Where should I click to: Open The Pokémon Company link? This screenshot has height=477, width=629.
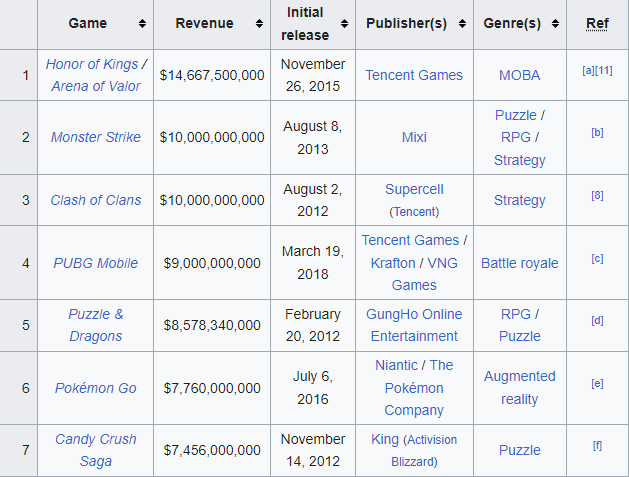pos(414,388)
